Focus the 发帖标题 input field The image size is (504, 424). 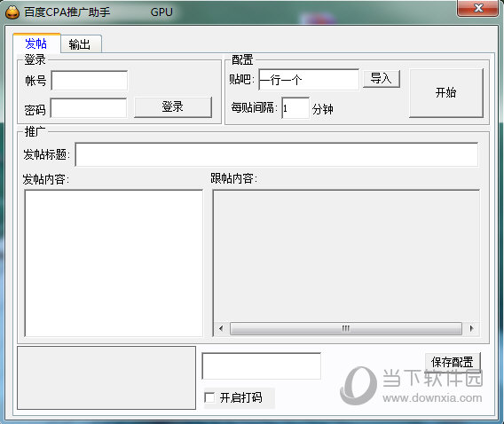(277, 154)
